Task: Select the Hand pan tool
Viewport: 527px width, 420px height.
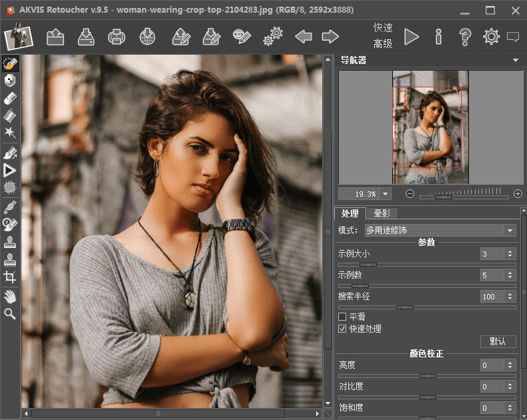Action: (x=9, y=295)
